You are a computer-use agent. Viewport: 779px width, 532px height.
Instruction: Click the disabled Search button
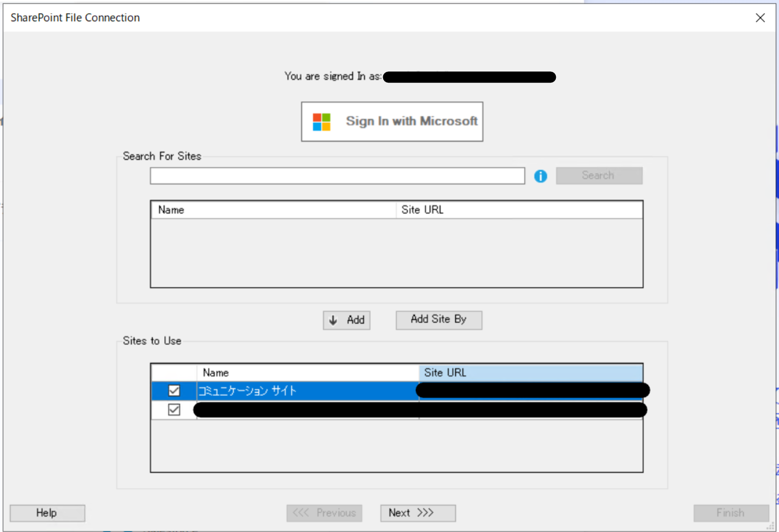coord(599,175)
